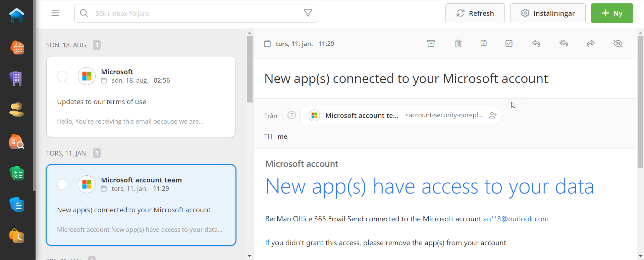644x260 pixels.
Task: Click the save email disk icon
Action: [x=483, y=43]
